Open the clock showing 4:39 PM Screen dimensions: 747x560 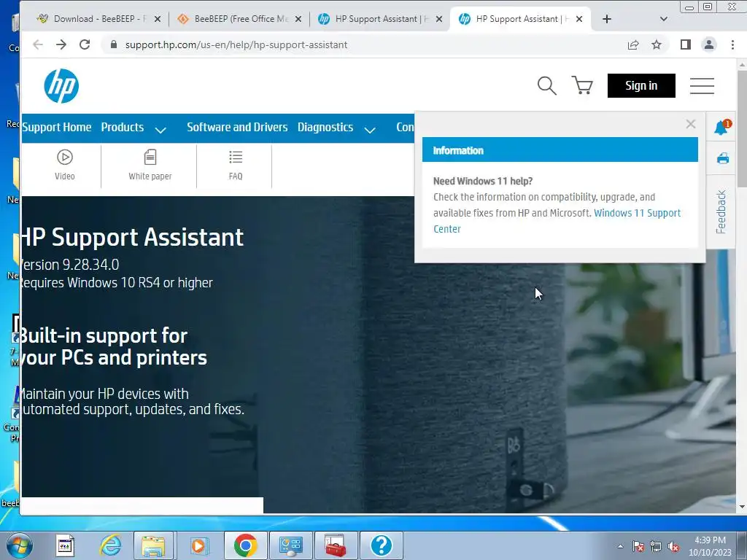[710, 546]
